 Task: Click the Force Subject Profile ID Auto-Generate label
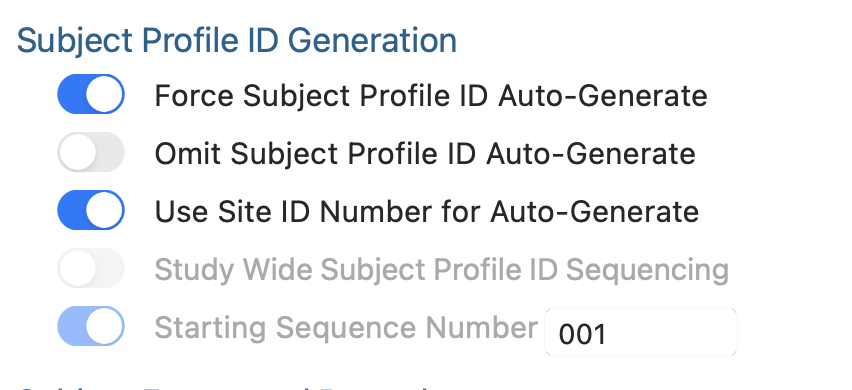[431, 96]
